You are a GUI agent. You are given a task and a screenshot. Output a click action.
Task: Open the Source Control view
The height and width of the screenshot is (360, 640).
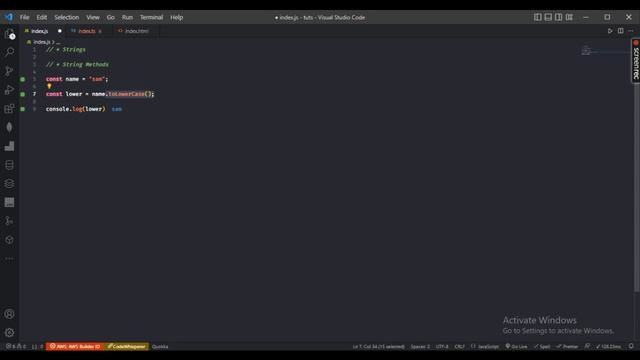click(x=9, y=71)
